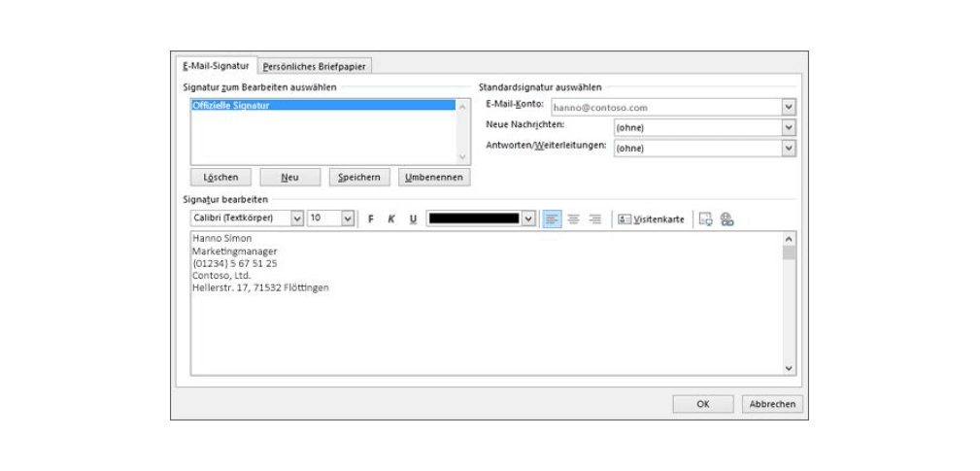Click the black font color swatch
This screenshot has height=471, width=980.
tap(474, 219)
